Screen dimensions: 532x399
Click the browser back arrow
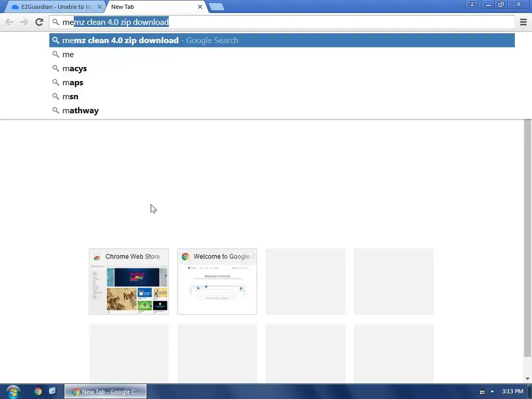tap(9, 22)
